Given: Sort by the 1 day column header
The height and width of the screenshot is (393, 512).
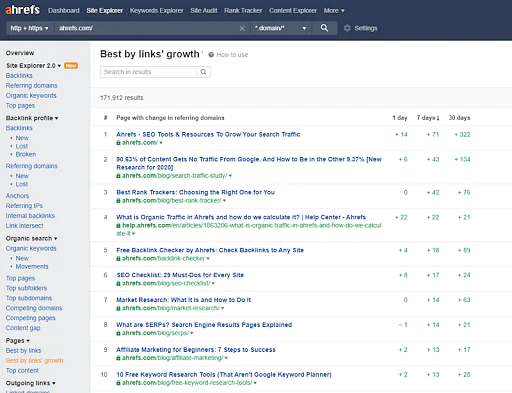Looking at the screenshot, I should [400, 118].
